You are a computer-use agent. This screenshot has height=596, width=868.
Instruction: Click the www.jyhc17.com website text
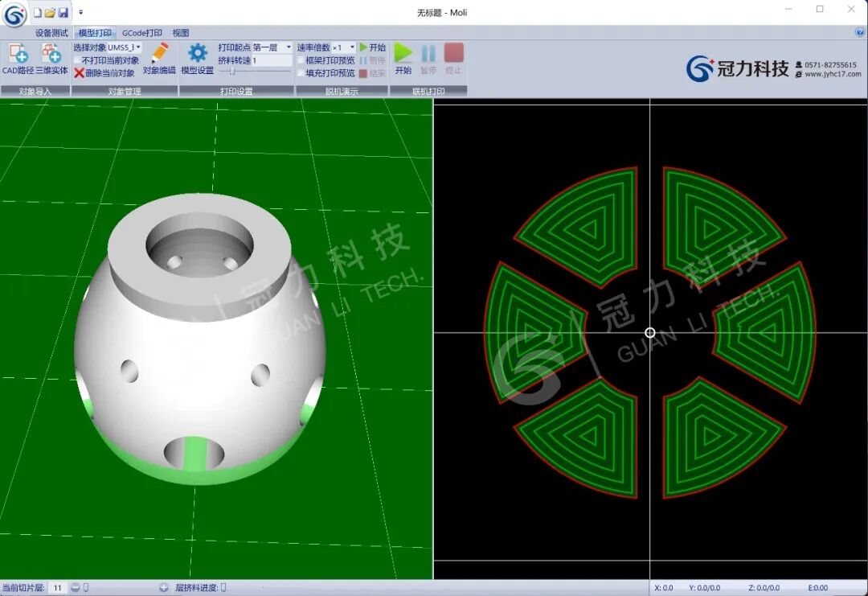coord(833,74)
